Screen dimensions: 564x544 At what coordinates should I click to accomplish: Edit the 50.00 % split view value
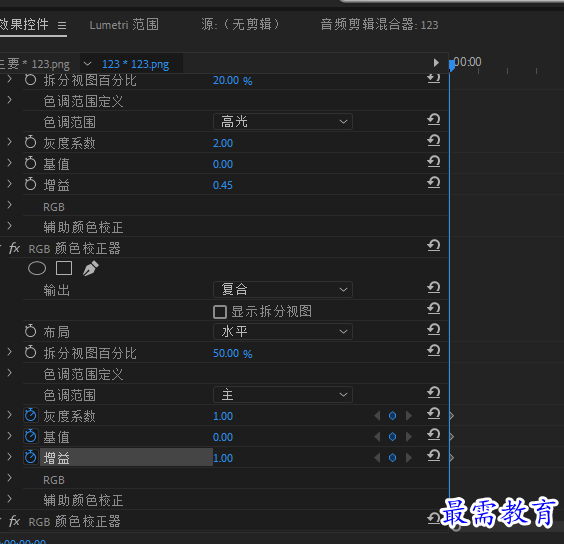[232, 353]
